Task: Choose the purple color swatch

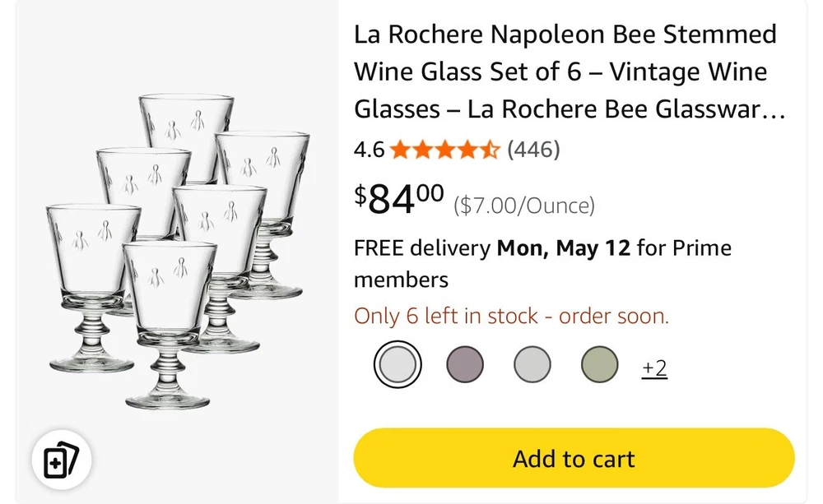Action: coord(465,364)
